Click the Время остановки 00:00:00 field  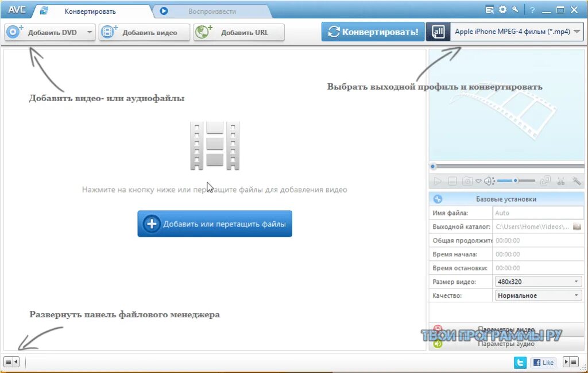click(537, 268)
